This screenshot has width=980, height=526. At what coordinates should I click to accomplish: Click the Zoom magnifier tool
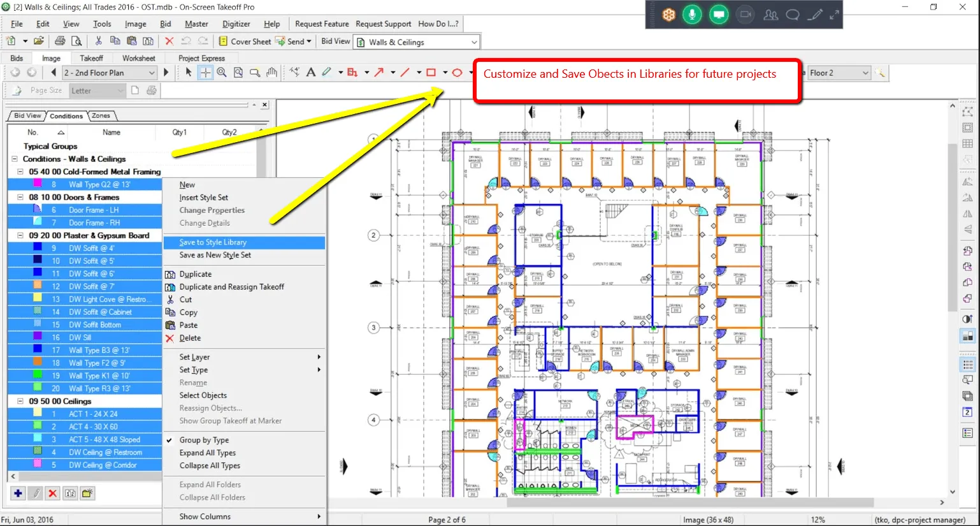point(222,73)
